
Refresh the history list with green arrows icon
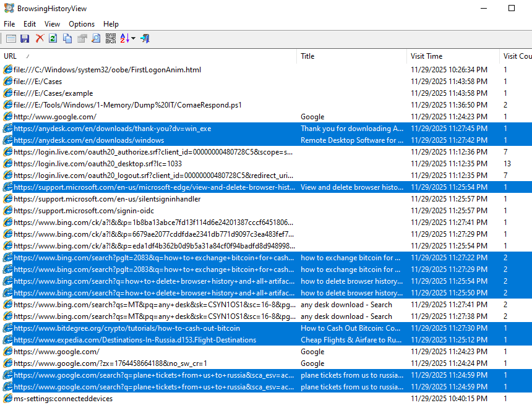53,38
